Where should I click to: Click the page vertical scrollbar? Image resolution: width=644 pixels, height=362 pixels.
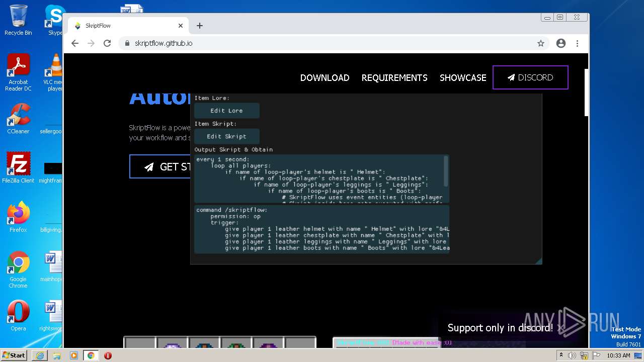[x=586, y=93]
